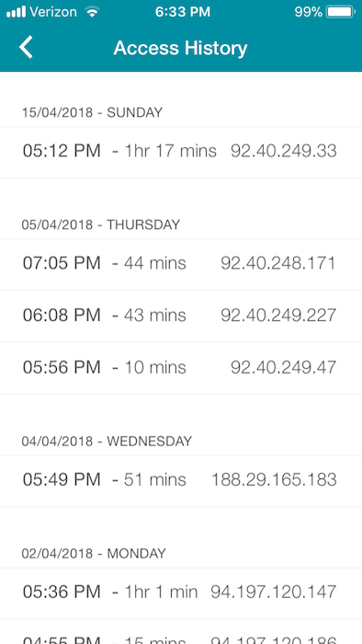
Task: Tap the Access History title
Action: point(180,48)
